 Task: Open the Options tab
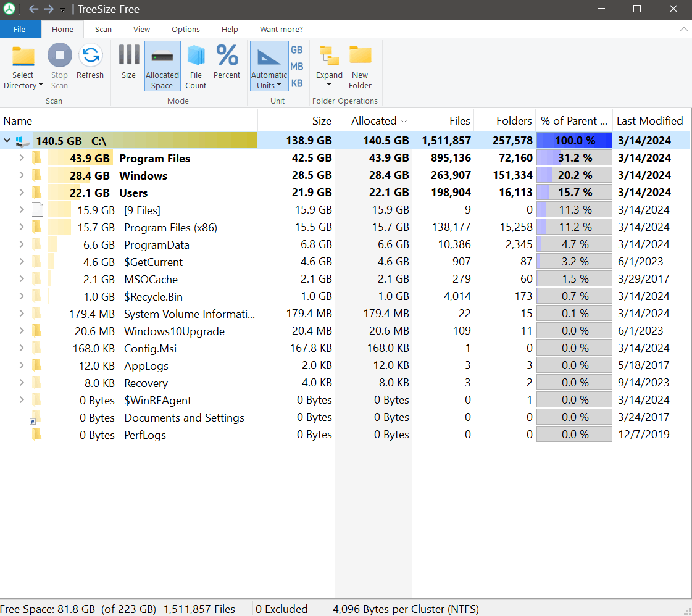tap(186, 29)
